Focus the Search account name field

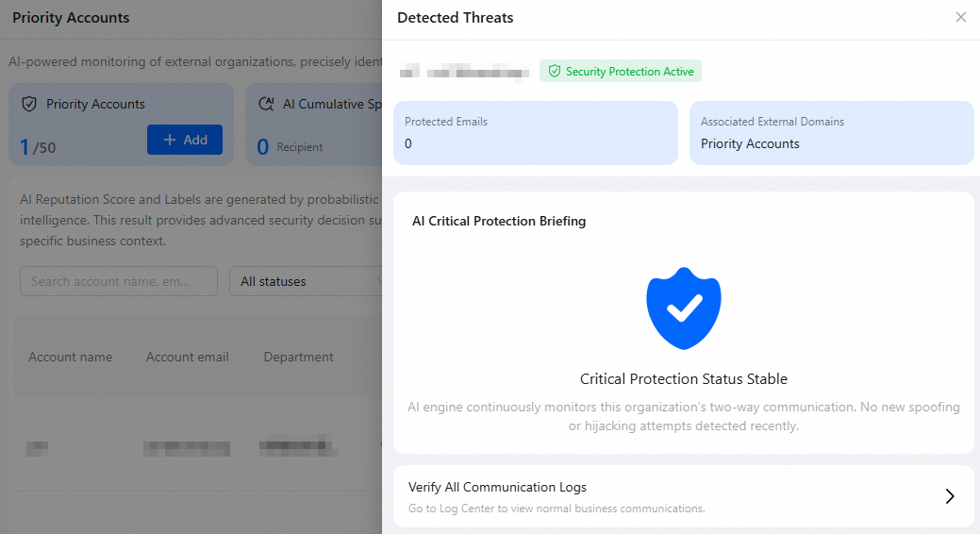pyautogui.click(x=119, y=281)
